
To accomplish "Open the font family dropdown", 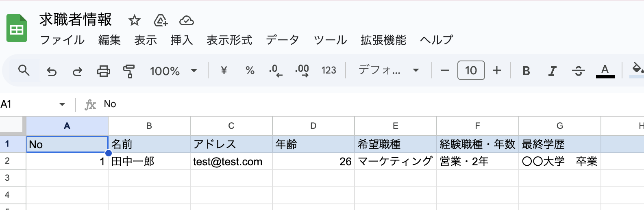I will pyautogui.click(x=388, y=71).
